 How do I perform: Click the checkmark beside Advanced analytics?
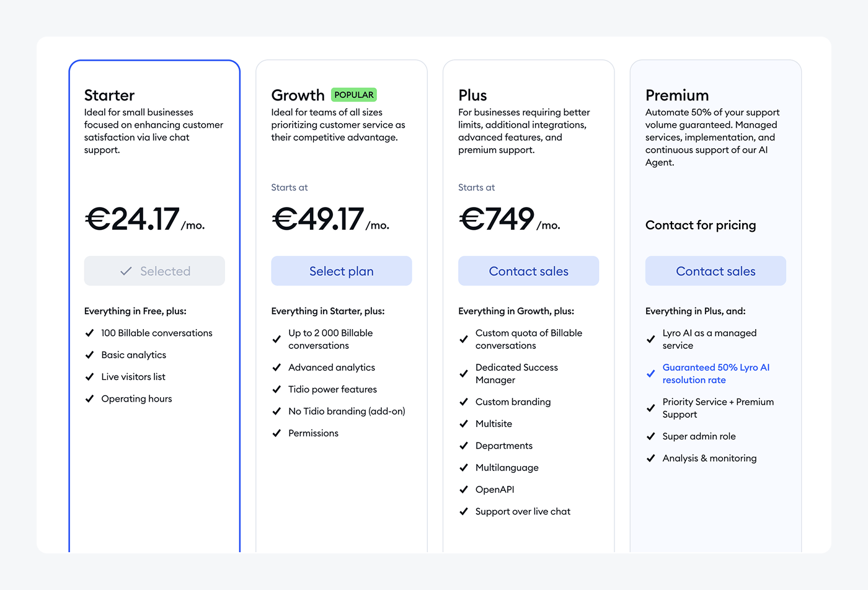pos(277,368)
